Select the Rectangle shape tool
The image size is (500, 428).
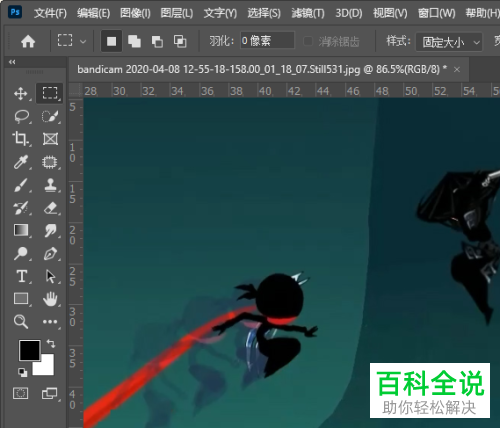click(x=21, y=298)
